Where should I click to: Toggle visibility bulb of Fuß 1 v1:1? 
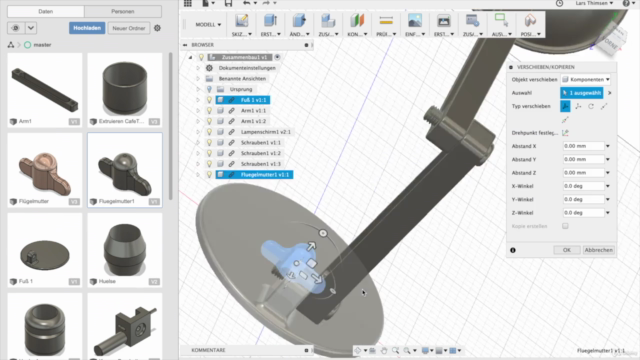coord(209,100)
